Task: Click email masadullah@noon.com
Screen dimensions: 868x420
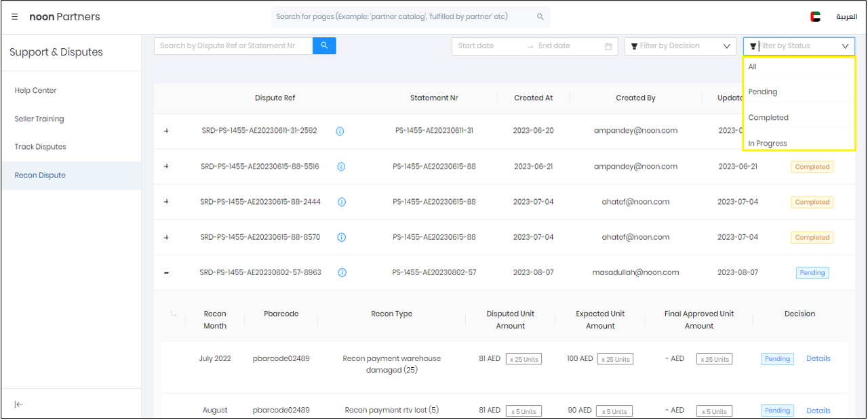Action: tap(635, 272)
